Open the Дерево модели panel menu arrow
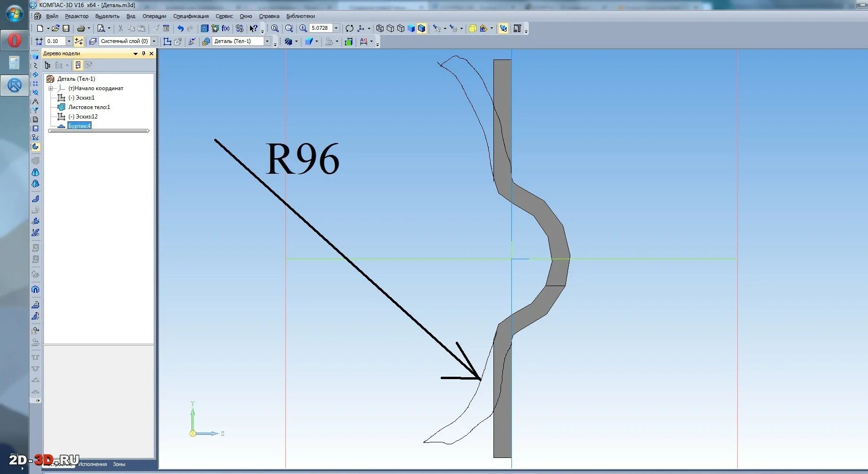Viewport: 868px width, 474px height. pos(135,54)
